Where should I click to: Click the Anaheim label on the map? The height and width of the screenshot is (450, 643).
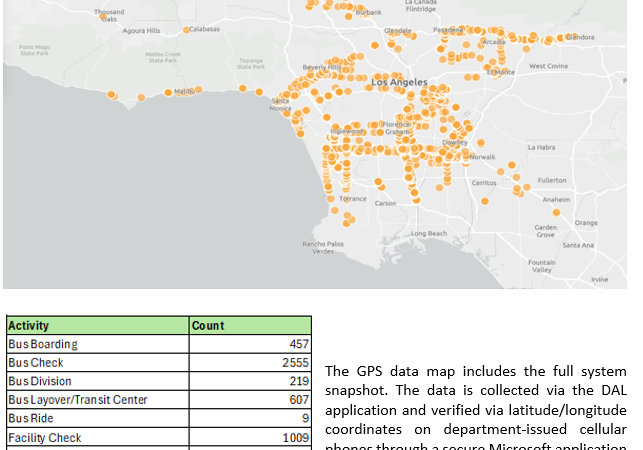click(555, 199)
